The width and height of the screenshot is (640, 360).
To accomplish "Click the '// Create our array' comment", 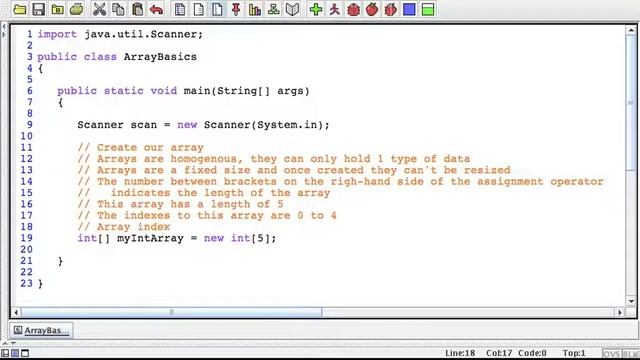I will [x=140, y=147].
